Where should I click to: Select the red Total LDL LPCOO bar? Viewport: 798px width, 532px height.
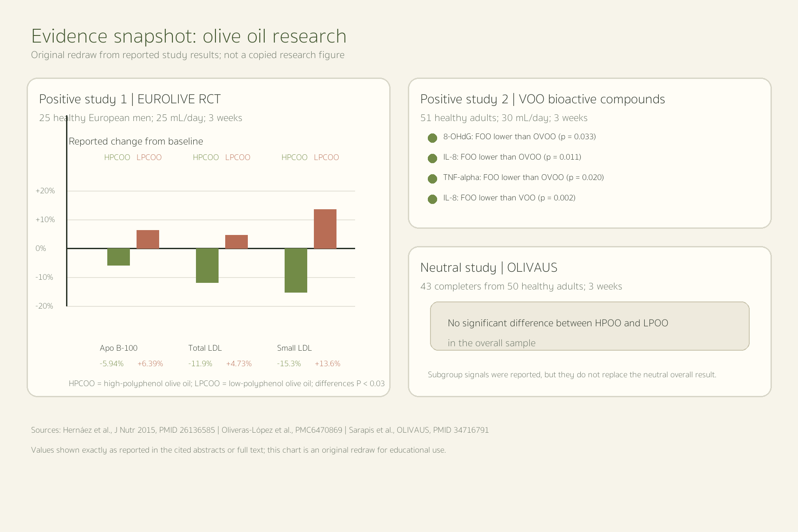pos(236,242)
